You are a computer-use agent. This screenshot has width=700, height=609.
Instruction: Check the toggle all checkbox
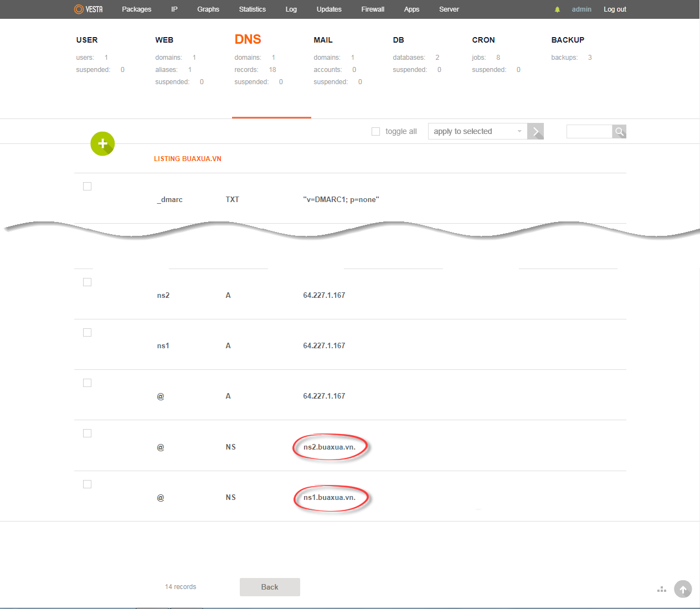coord(375,131)
